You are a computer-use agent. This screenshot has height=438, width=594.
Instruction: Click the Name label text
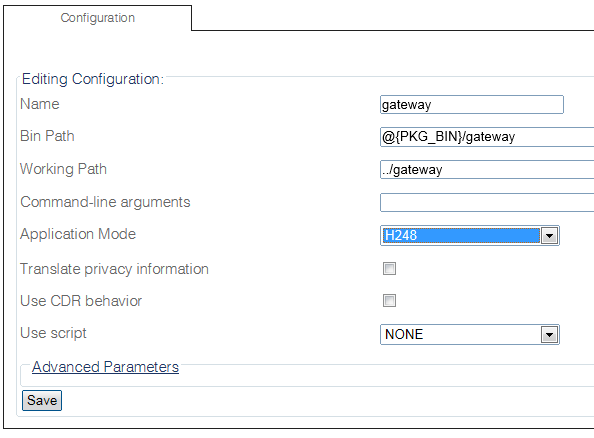click(40, 104)
